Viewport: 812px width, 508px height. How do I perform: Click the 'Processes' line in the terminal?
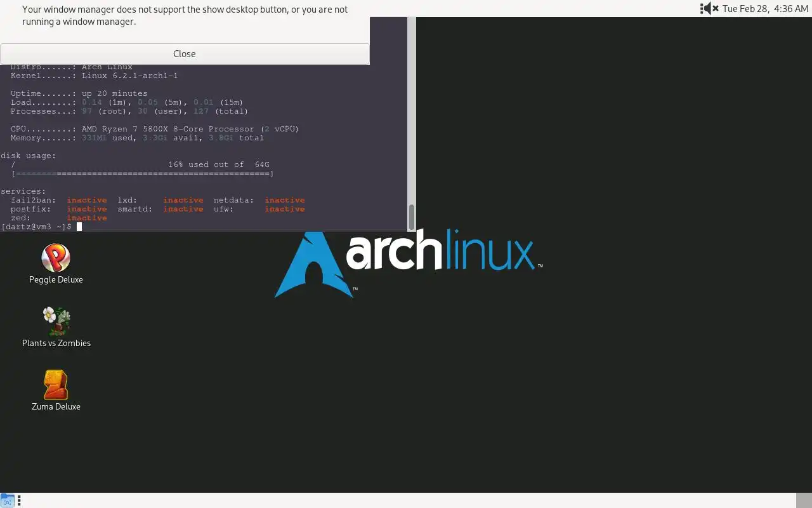coord(129,111)
